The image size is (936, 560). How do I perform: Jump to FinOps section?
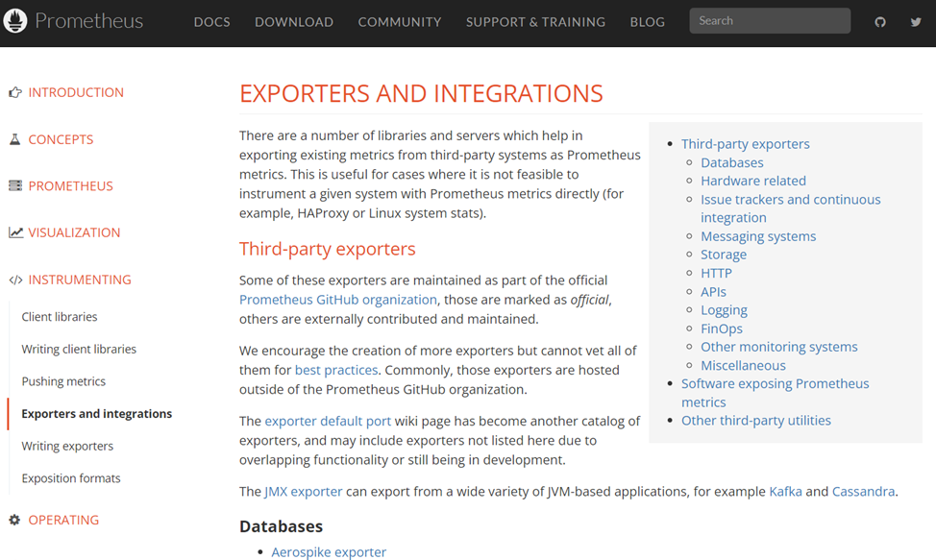click(722, 329)
